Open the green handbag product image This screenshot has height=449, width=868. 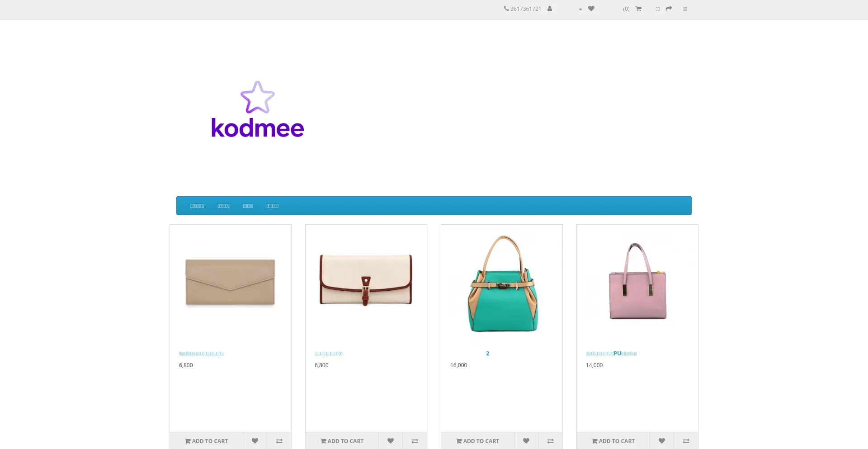(x=502, y=284)
